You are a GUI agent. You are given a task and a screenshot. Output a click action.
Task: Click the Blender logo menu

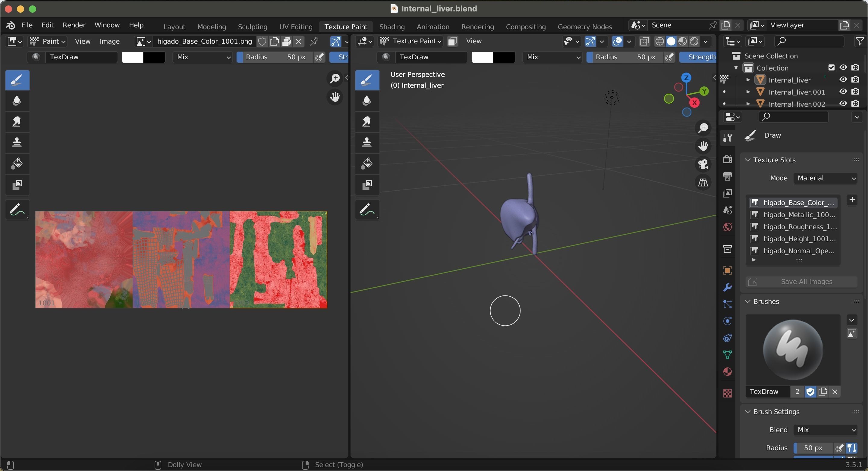(11, 25)
